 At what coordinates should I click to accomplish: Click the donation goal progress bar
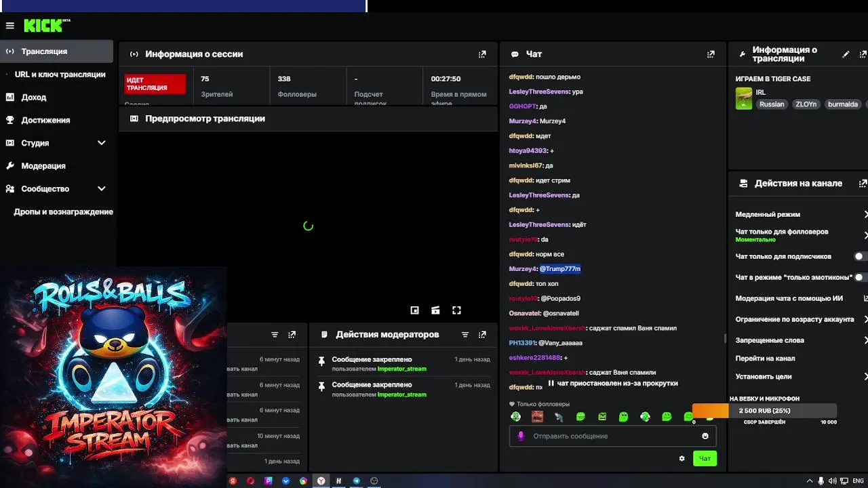pos(765,411)
